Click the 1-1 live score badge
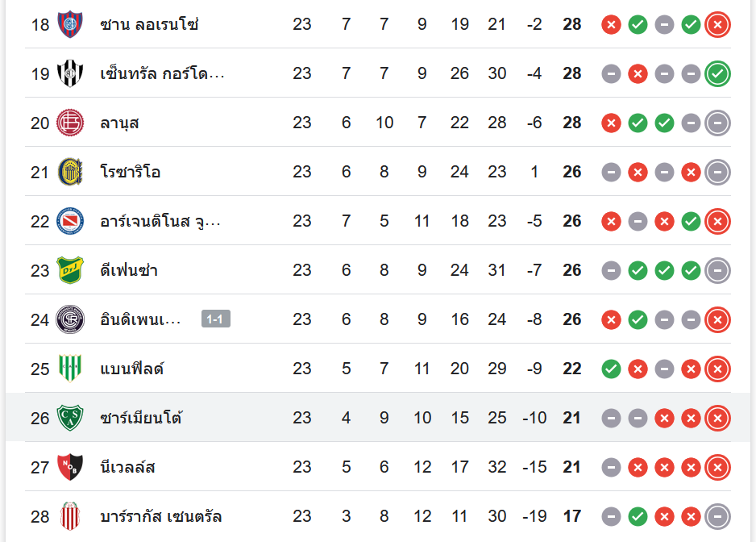Screen dimensions: 756x542 coord(216,319)
